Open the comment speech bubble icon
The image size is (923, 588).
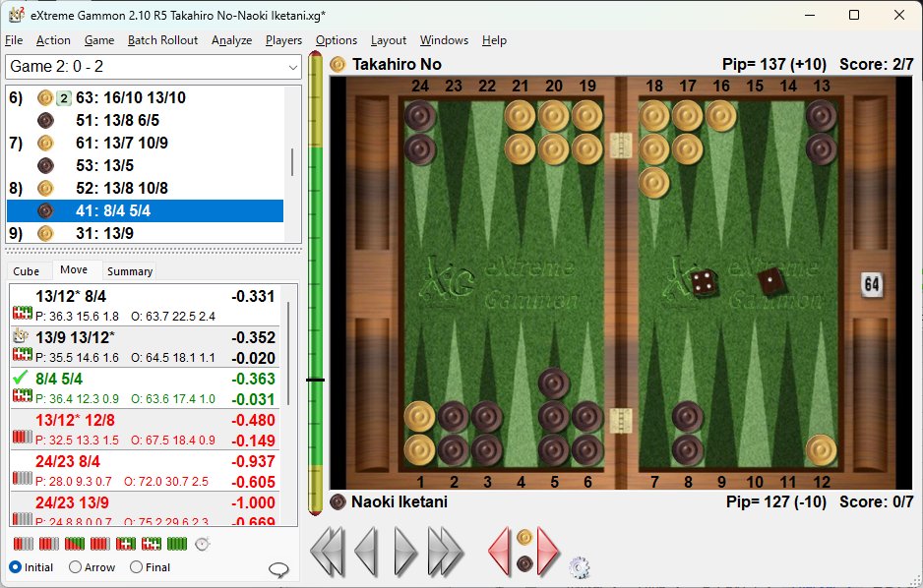click(278, 569)
